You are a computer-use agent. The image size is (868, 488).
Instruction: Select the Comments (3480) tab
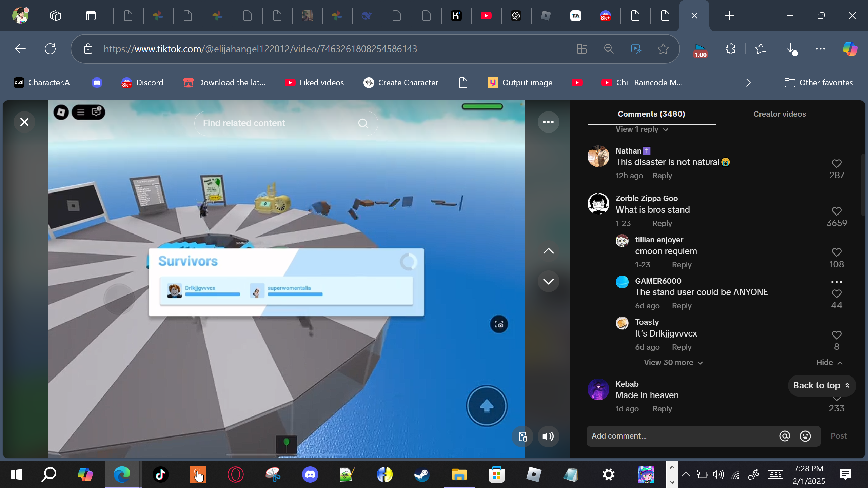tap(651, 114)
